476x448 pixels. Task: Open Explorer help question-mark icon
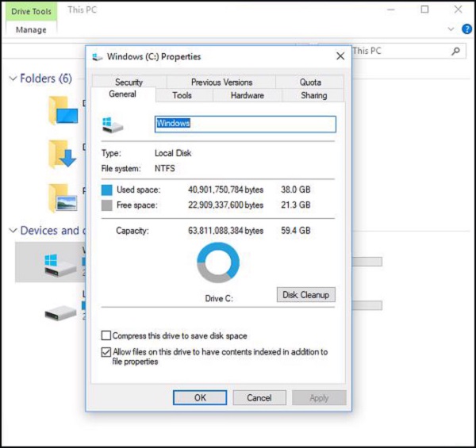466,29
